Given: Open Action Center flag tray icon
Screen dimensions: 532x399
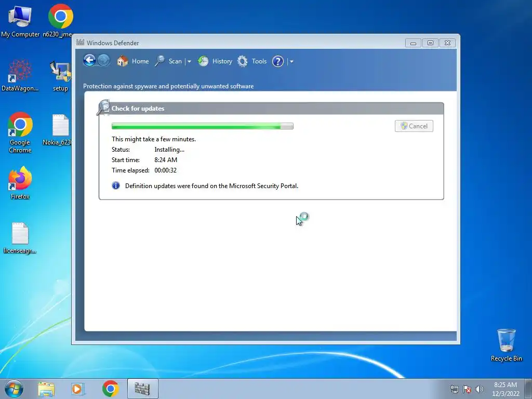Looking at the screenshot, I should (x=467, y=389).
